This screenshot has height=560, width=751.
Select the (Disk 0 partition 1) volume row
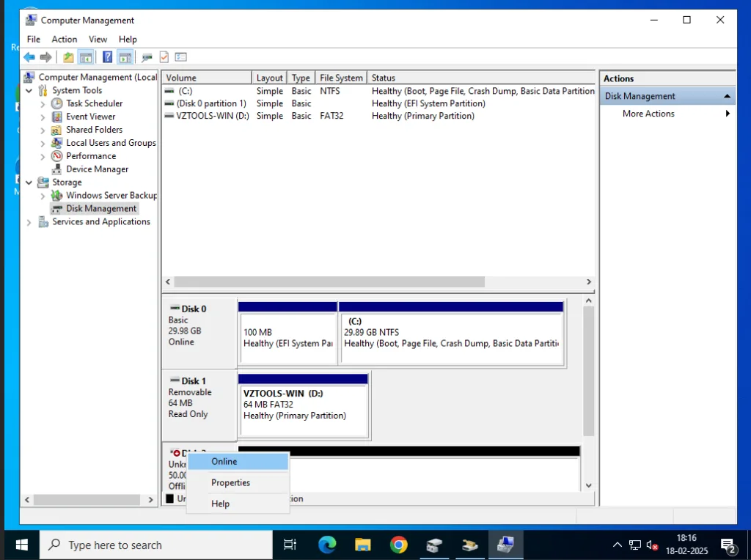click(379, 103)
